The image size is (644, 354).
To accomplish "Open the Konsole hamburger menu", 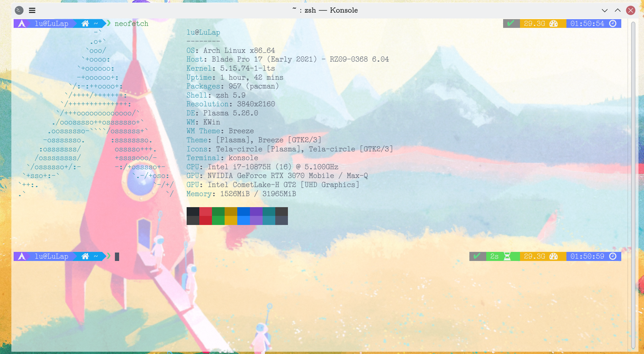I will coord(32,10).
